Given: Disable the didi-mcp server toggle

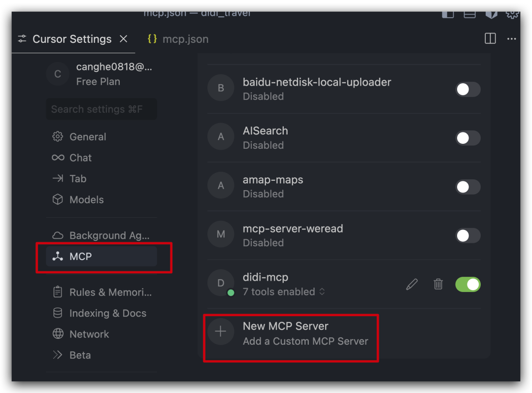Looking at the screenshot, I should (x=467, y=284).
